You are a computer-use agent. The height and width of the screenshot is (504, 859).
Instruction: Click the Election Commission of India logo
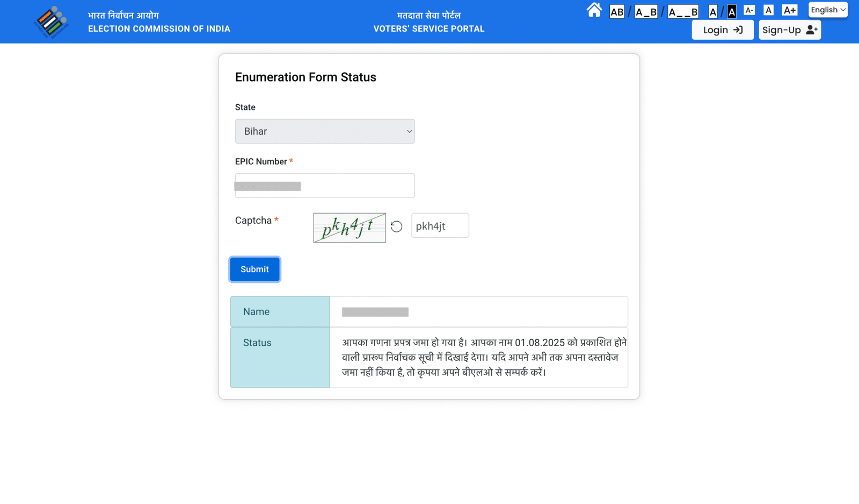(51, 21)
